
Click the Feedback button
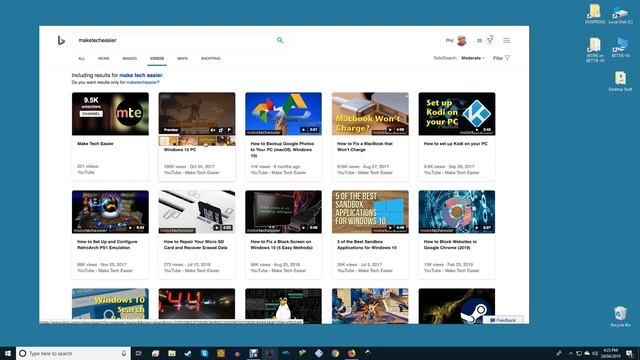coord(503,320)
